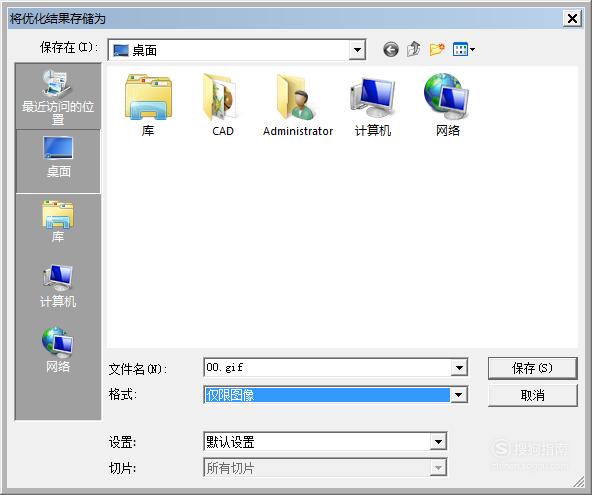Click the 保存(S) button
Screen dimensions: 592x495
click(532, 368)
